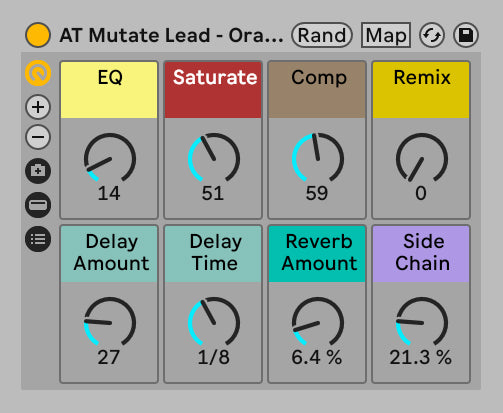The height and width of the screenshot is (413, 503).
Task: Click the hot-swap preset icon
Action: 432,35
